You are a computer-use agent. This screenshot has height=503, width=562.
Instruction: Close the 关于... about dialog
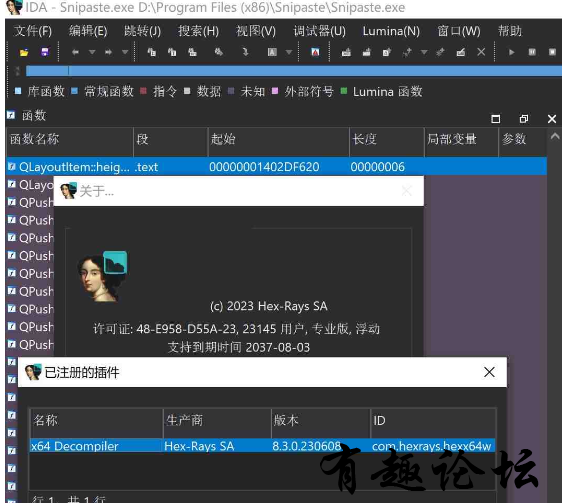(406, 191)
